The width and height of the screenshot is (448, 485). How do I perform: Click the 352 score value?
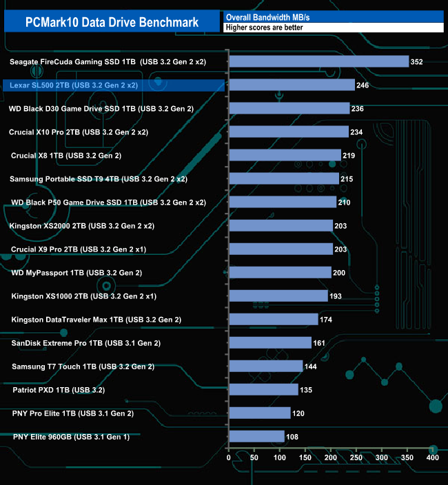point(417,62)
